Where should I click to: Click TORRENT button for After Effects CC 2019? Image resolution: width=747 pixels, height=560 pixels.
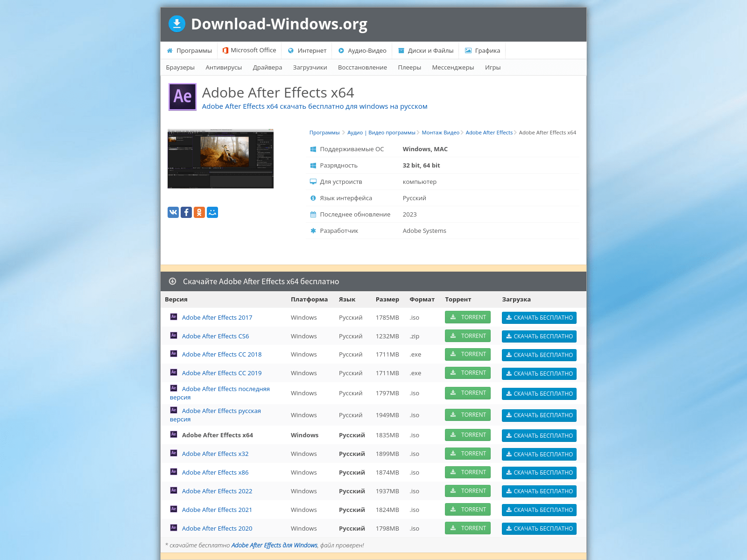point(467,373)
